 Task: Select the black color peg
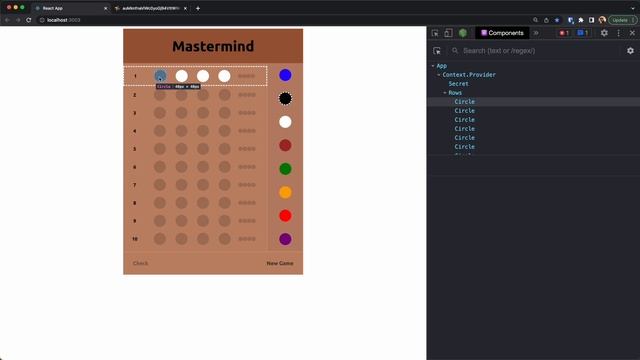tap(285, 98)
